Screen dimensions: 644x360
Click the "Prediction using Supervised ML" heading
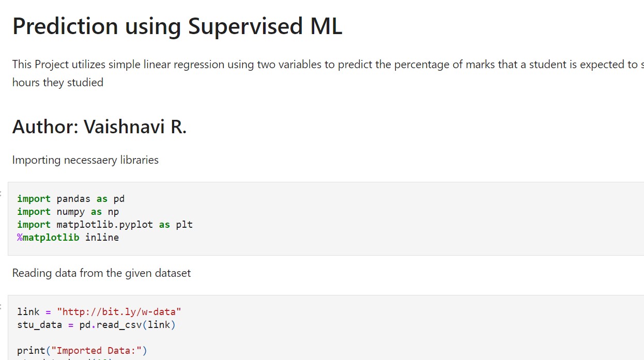(177, 26)
